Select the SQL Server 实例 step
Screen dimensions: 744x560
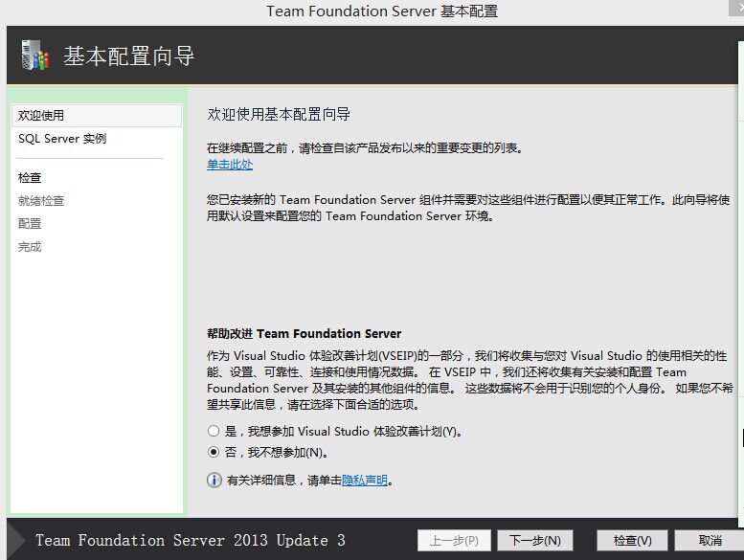point(62,139)
